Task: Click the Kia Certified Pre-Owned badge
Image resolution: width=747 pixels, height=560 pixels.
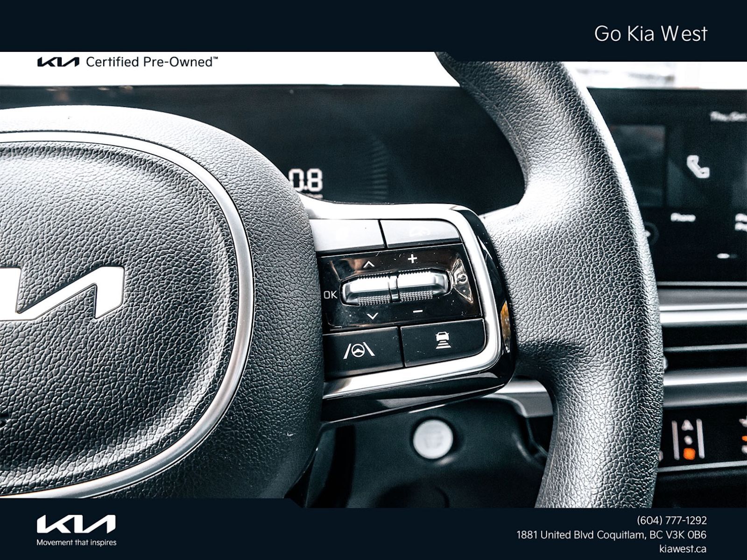Action: (127, 62)
